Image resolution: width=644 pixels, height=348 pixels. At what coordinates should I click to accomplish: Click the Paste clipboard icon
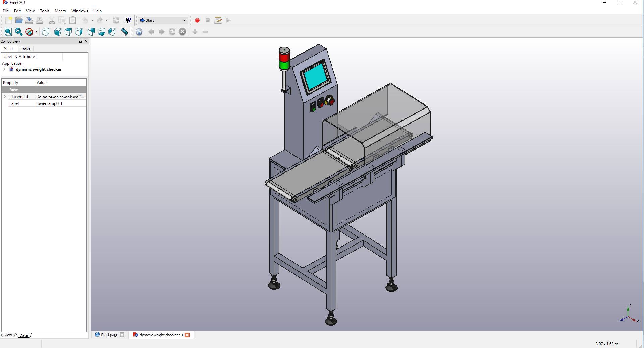pyautogui.click(x=73, y=20)
